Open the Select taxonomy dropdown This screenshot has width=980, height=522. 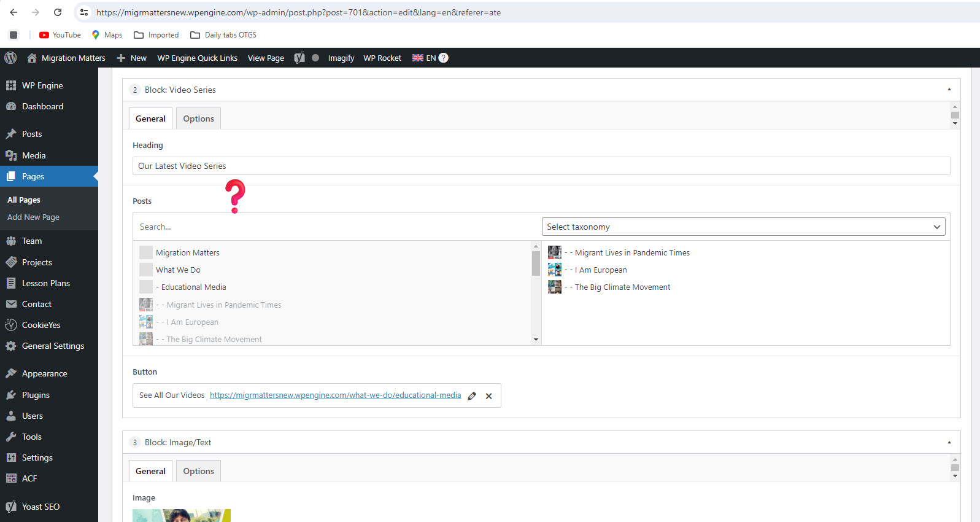(743, 227)
